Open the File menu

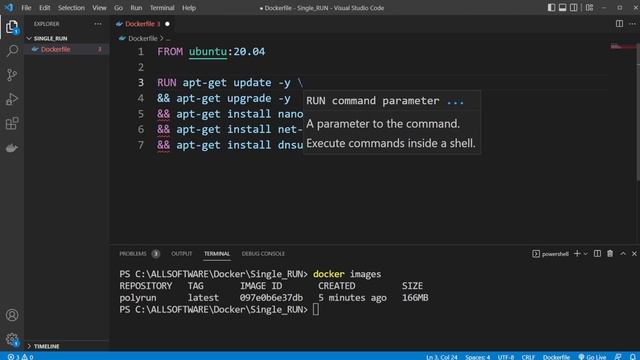26,8
